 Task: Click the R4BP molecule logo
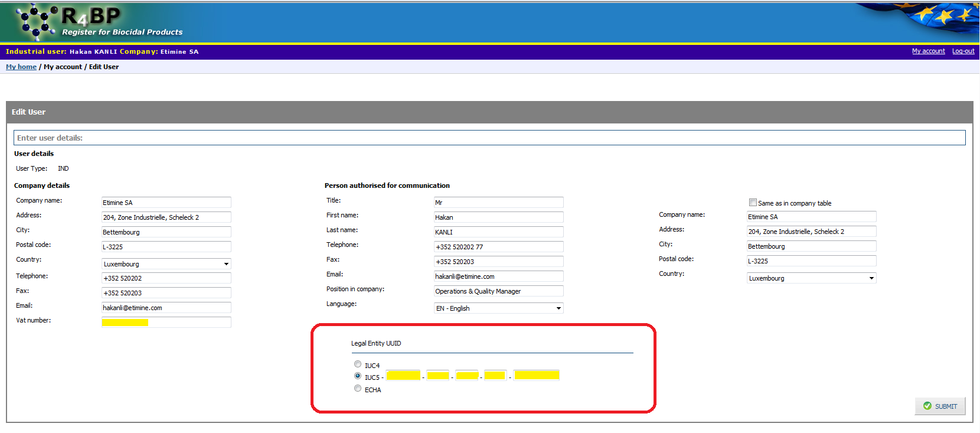37,21
